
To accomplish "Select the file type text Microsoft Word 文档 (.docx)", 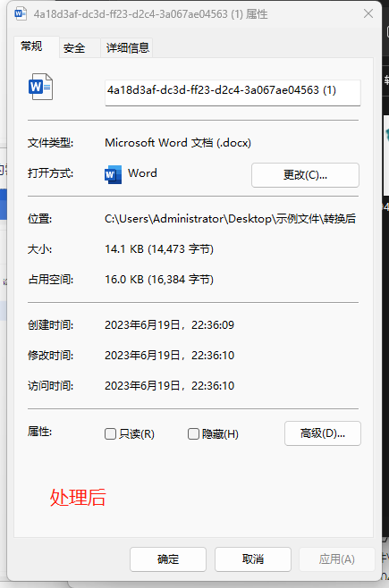I will (178, 143).
